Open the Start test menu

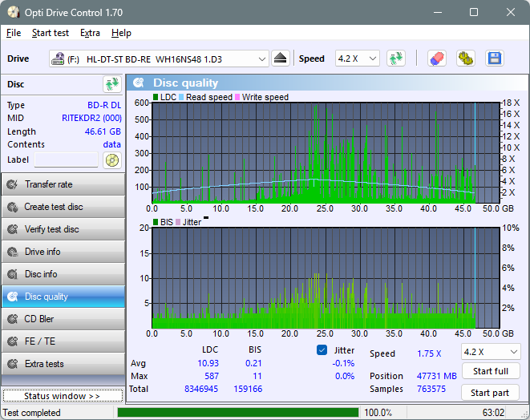click(51, 33)
